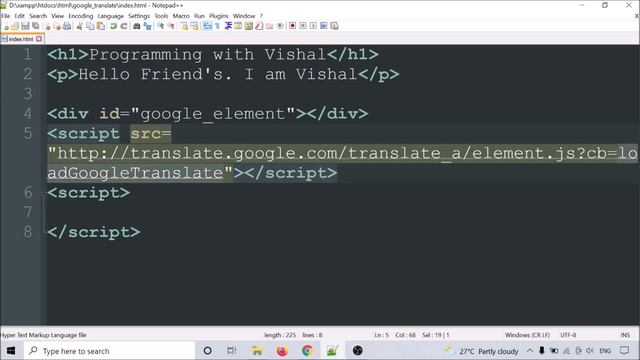Show hidden system tray icons chevron
This screenshot has height=360, width=640.
[530, 351]
